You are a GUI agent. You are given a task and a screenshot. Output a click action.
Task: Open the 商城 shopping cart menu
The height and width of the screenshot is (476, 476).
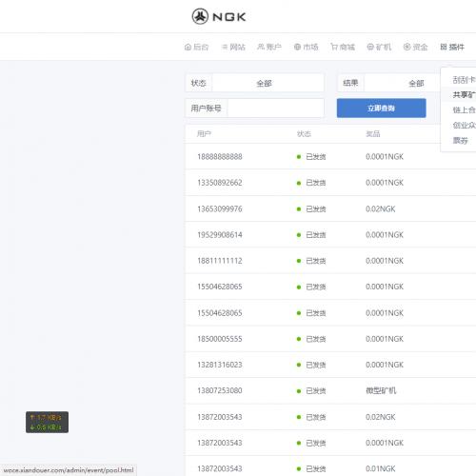coord(343,47)
